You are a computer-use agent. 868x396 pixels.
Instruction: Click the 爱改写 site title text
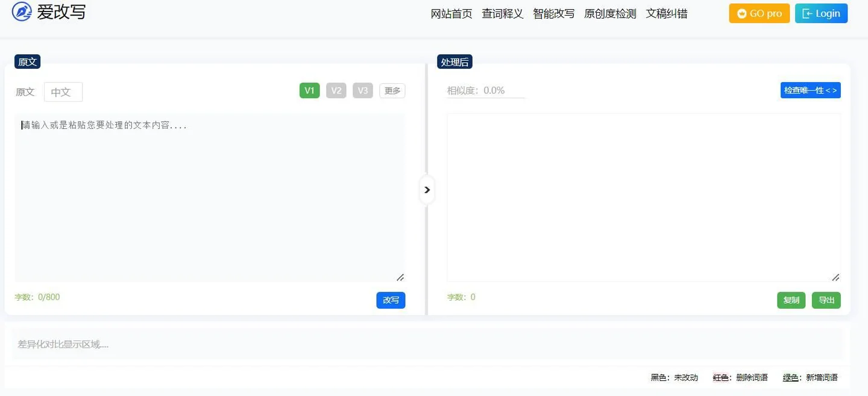pyautogui.click(x=61, y=11)
